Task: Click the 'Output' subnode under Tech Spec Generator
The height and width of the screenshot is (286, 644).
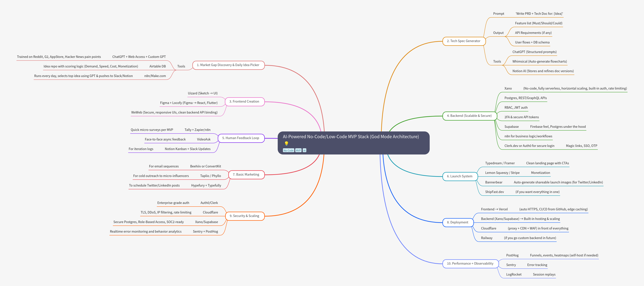Action: (x=498, y=33)
